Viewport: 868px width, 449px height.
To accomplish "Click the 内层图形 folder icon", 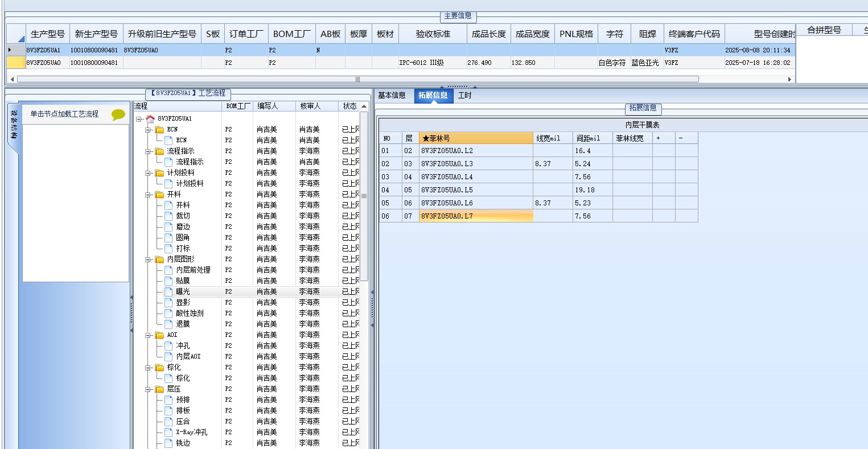I will (159, 259).
